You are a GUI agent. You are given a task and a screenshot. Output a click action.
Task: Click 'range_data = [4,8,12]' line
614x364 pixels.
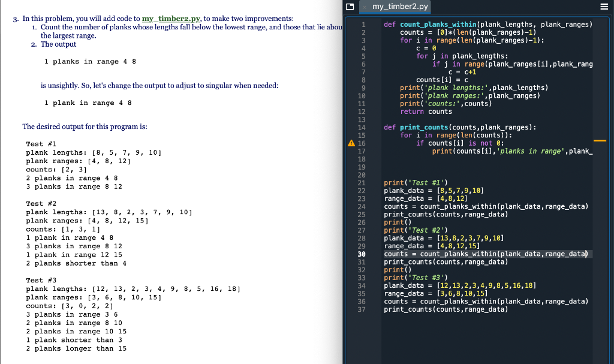pyautogui.click(x=426, y=198)
